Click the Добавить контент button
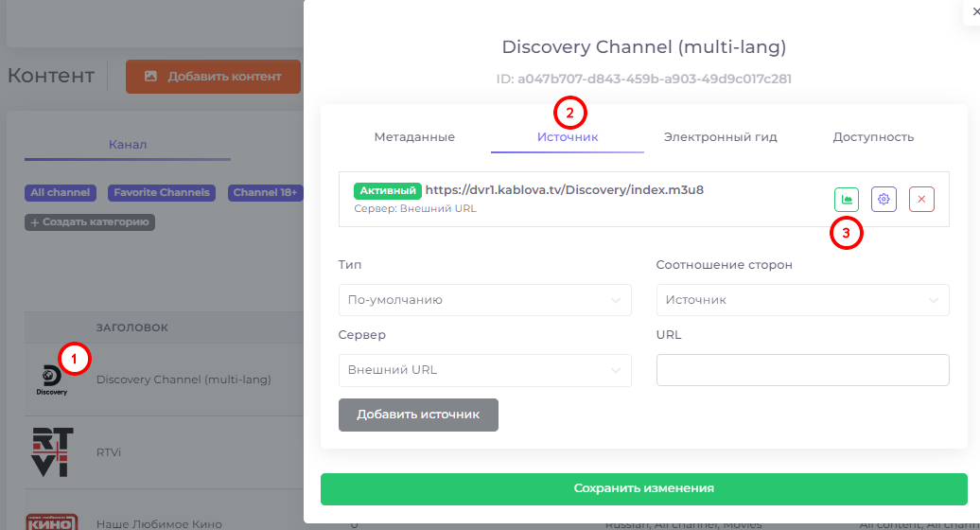The width and height of the screenshot is (980, 530). (213, 77)
